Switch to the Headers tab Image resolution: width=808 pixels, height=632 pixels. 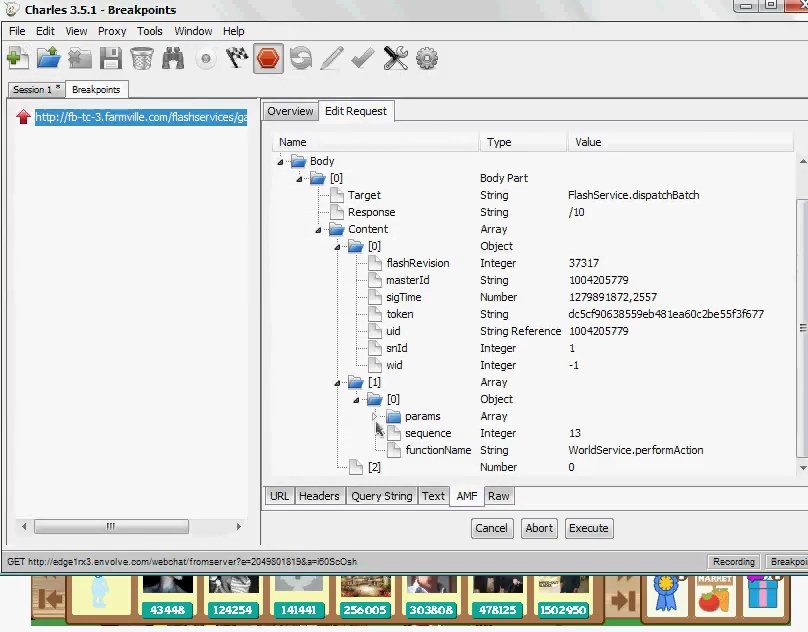319,496
